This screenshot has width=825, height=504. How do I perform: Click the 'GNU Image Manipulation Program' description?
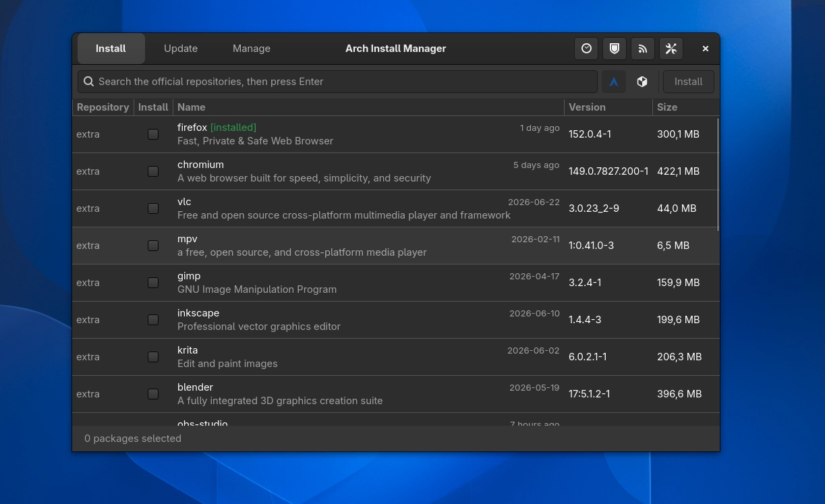click(257, 289)
